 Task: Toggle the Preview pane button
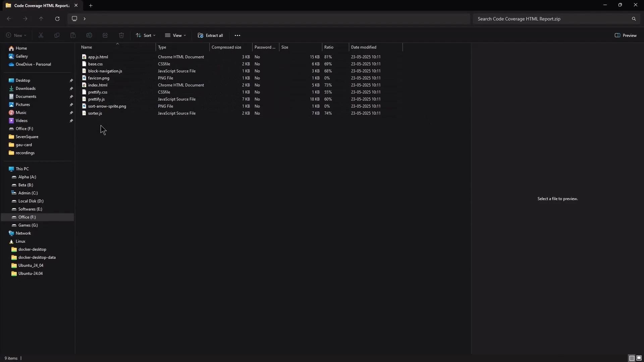626,35
